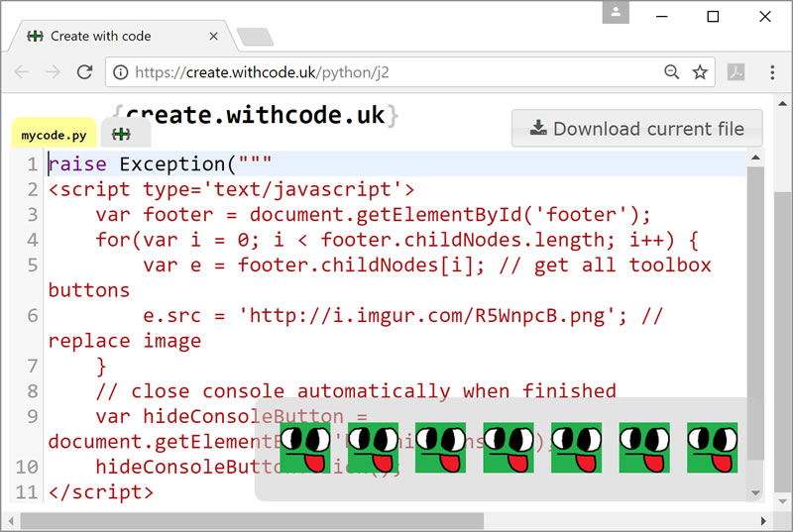Minimize the browser window
The width and height of the screenshot is (793, 532).
[x=662, y=16]
